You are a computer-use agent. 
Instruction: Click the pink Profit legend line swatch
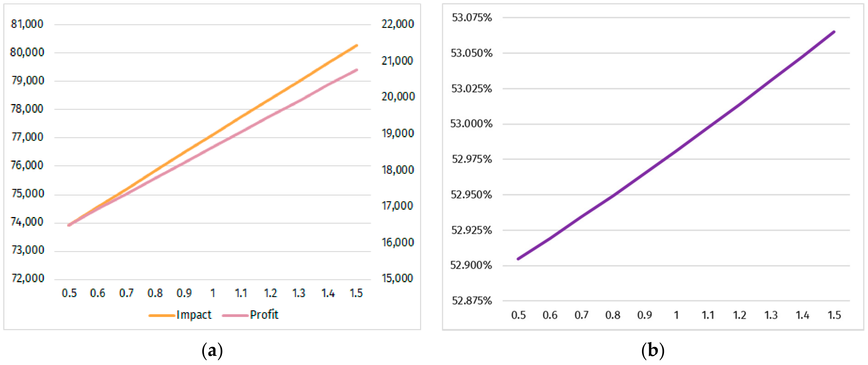(x=235, y=315)
